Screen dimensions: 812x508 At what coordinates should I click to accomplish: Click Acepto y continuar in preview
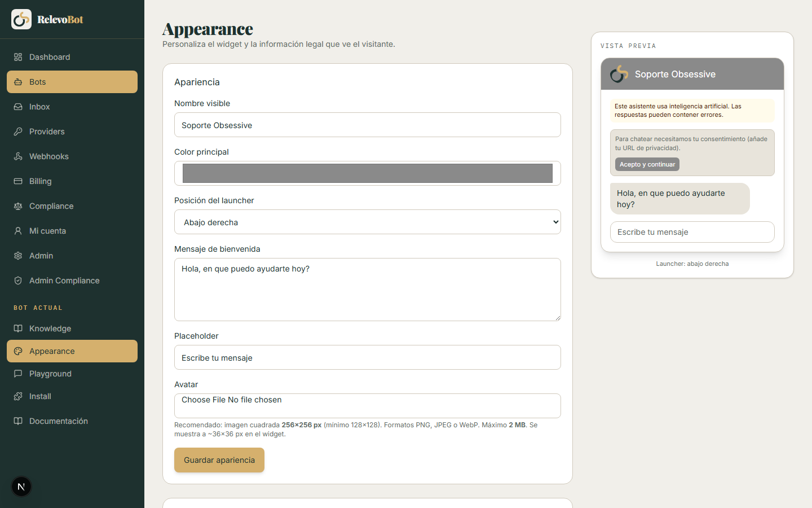[x=647, y=164]
